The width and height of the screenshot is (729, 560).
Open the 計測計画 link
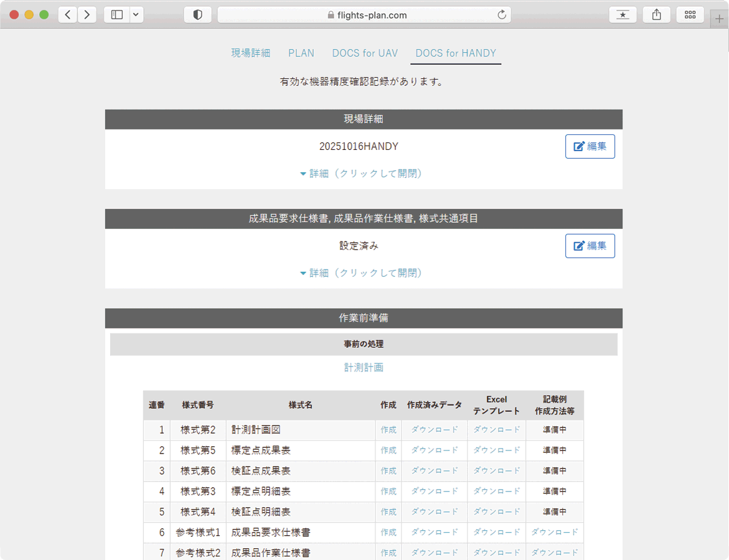tap(364, 368)
